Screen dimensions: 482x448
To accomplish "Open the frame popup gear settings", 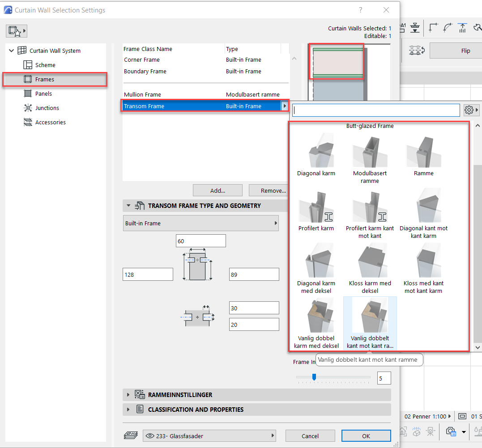I will (471, 110).
